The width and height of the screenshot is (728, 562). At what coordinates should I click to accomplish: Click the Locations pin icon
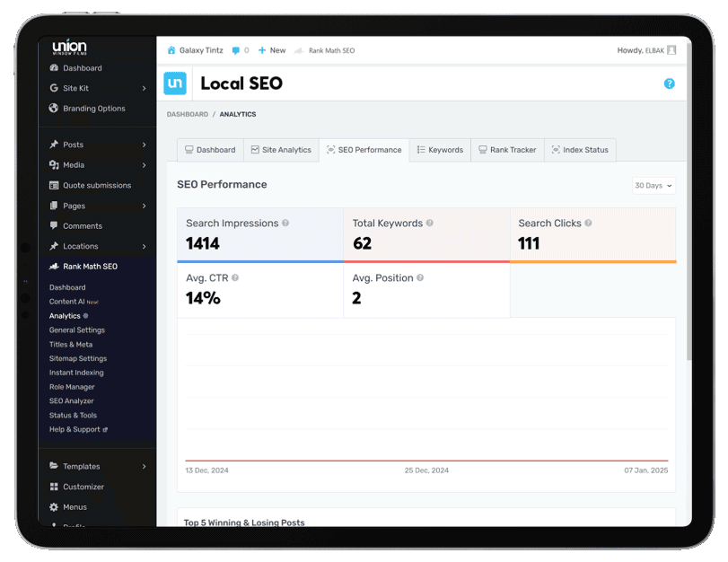[54, 246]
